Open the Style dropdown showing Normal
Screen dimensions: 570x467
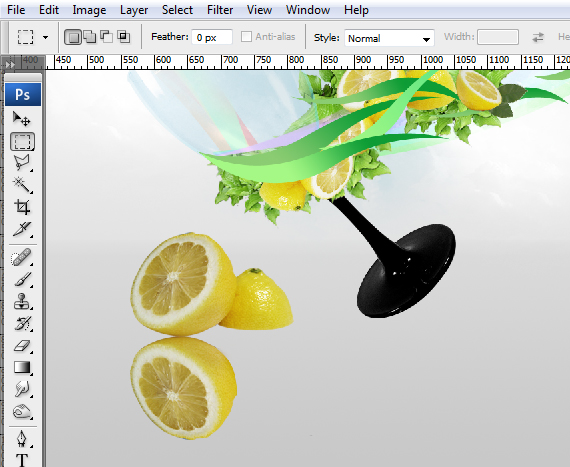[x=389, y=38]
